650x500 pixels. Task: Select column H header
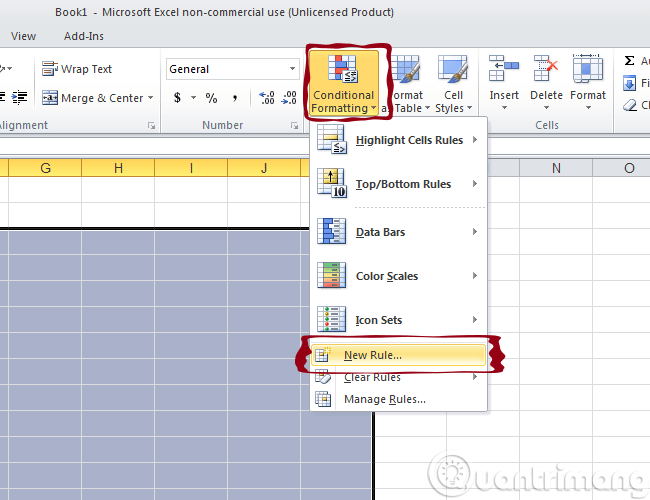click(x=118, y=168)
